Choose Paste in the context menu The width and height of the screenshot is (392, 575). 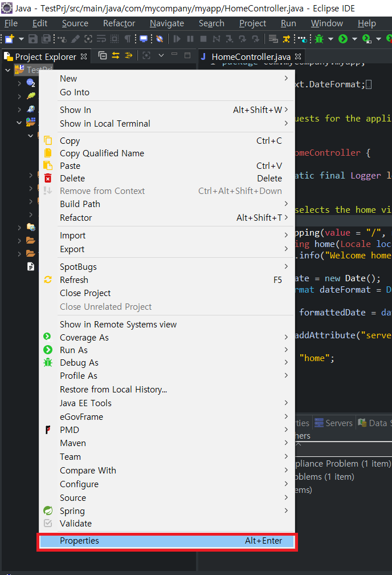[x=167, y=166]
